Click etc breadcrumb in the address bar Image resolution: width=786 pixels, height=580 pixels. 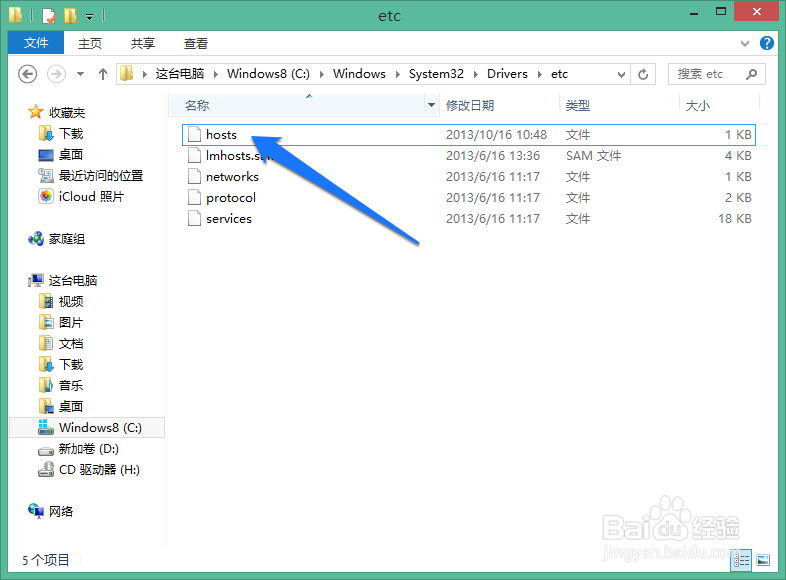click(x=559, y=74)
